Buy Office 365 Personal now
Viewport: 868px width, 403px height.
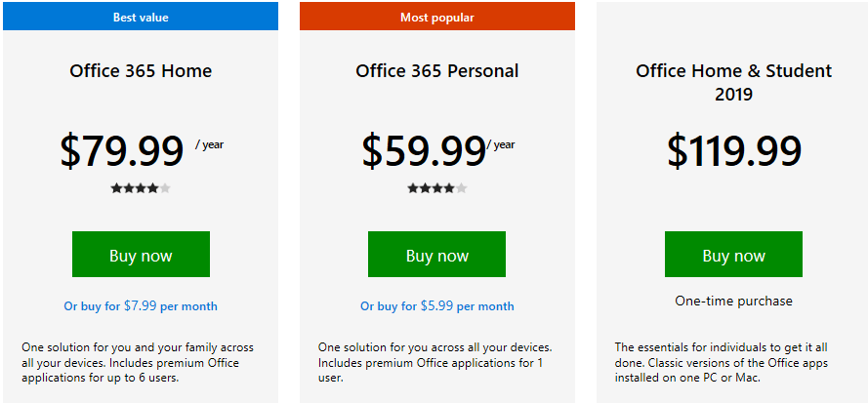(x=436, y=254)
